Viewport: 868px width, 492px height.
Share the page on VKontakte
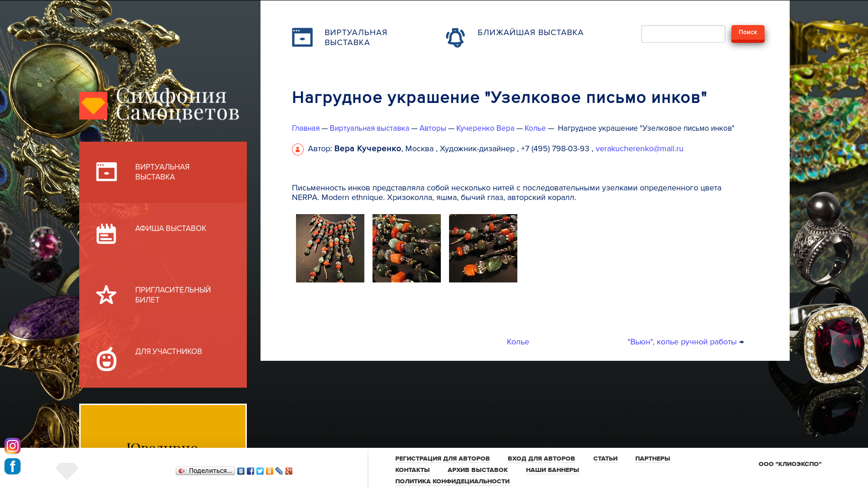[241, 471]
